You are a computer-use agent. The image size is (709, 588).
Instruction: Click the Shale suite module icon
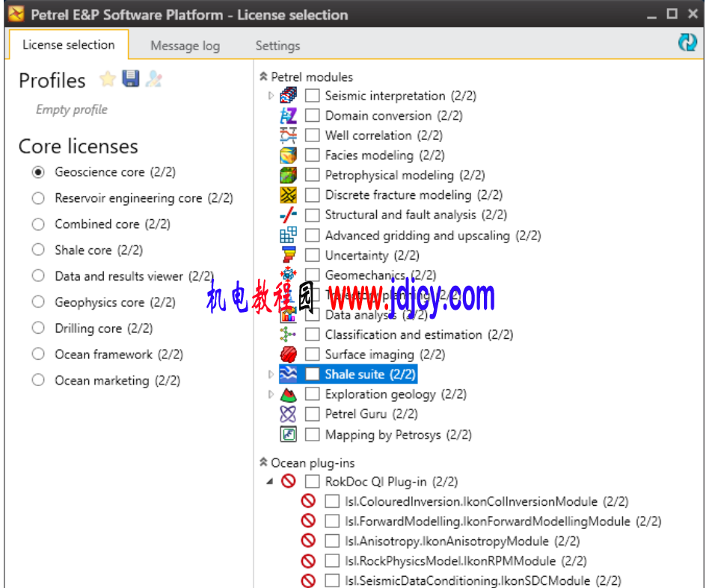click(288, 375)
